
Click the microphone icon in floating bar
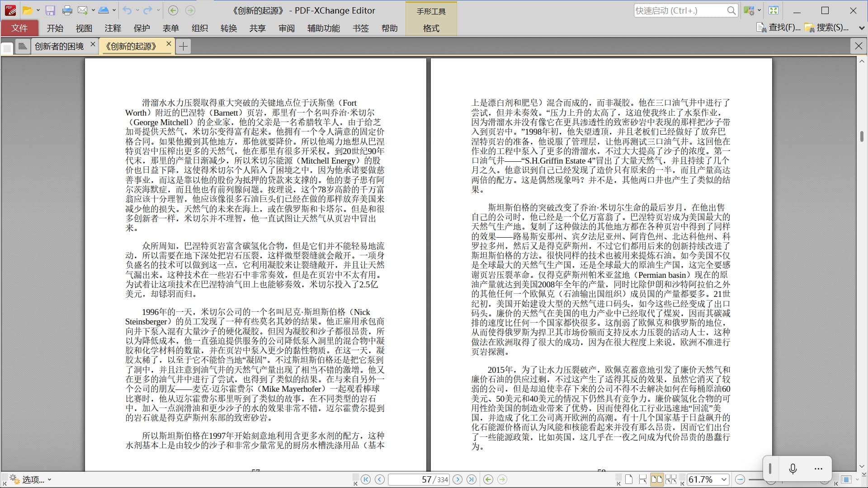(793, 469)
